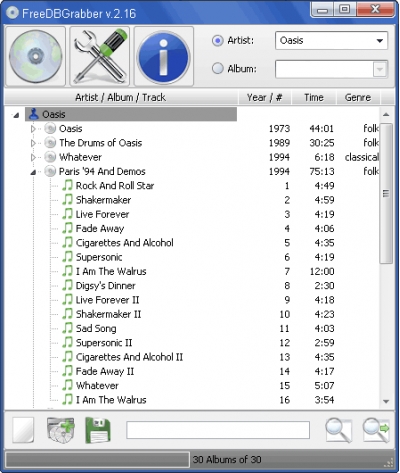Viewport: 400px width, 473px height.
Task: Select the 'Cigarettes And Alcohol' track
Action: (x=124, y=243)
